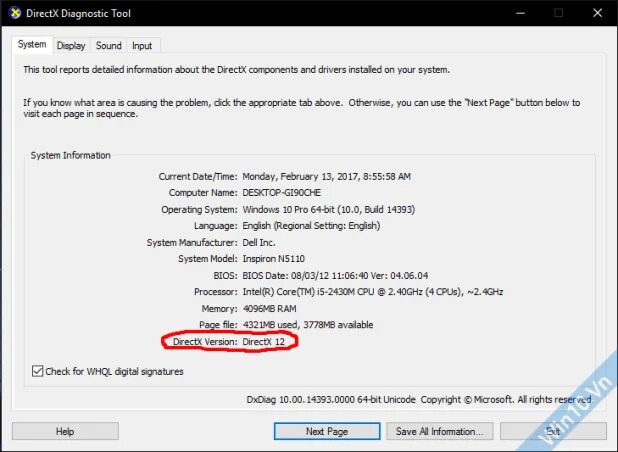Click the DirectX Version label
Viewport: 618px width, 452px height.
205,342
